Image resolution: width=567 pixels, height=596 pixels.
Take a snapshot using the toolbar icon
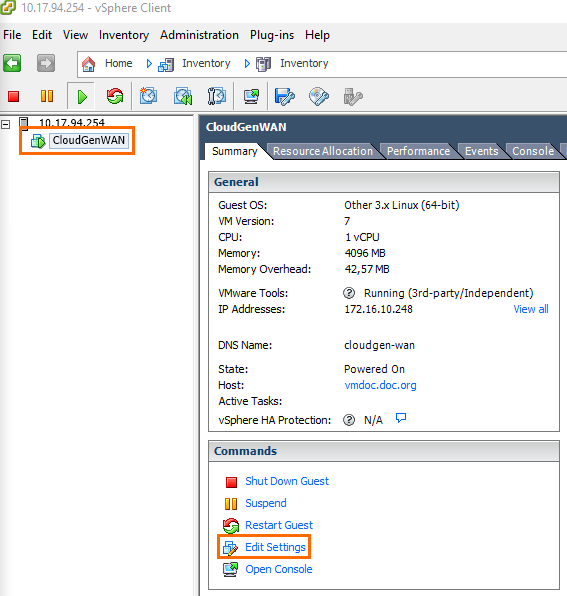148,96
